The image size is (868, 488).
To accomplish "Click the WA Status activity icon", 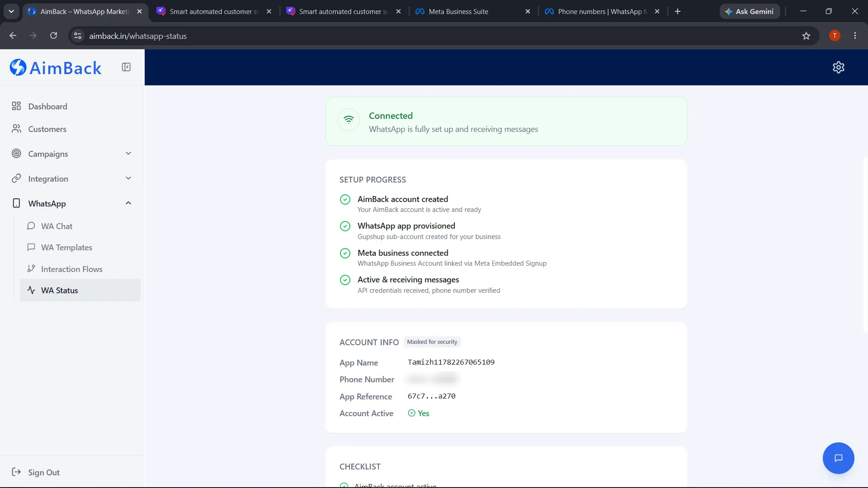I will tap(31, 290).
